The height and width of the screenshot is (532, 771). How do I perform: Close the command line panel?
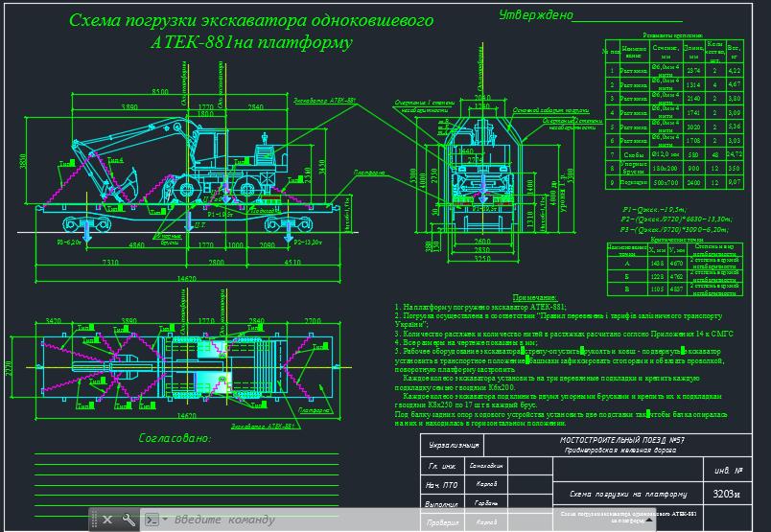tap(107, 520)
